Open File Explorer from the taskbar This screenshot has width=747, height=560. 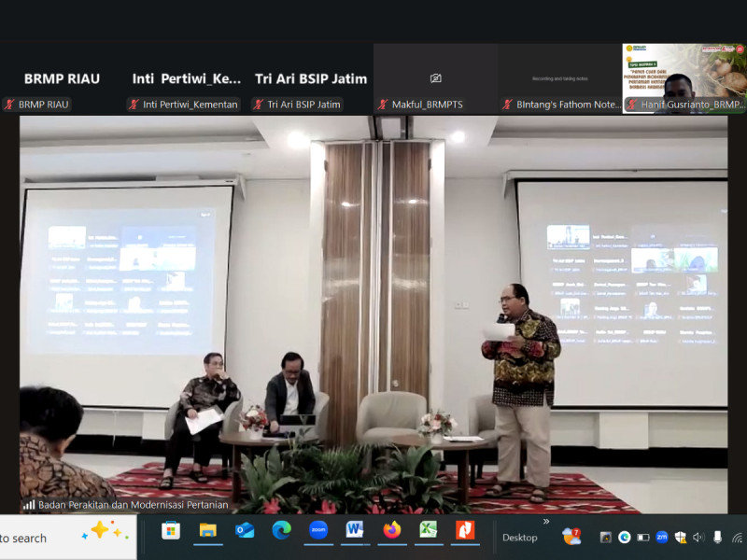pos(207,530)
